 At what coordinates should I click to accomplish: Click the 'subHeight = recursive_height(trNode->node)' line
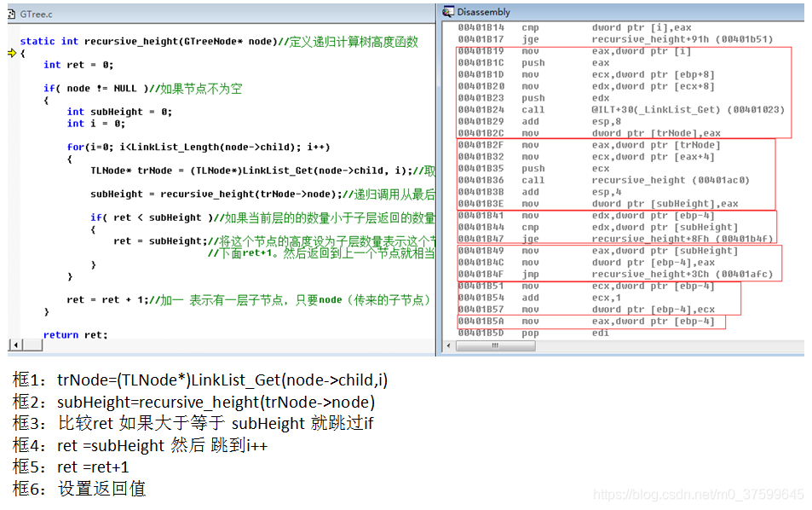click(x=262, y=194)
